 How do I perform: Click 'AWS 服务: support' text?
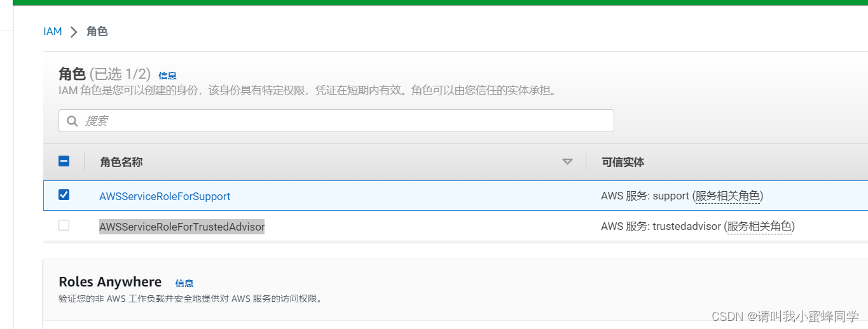[645, 196]
